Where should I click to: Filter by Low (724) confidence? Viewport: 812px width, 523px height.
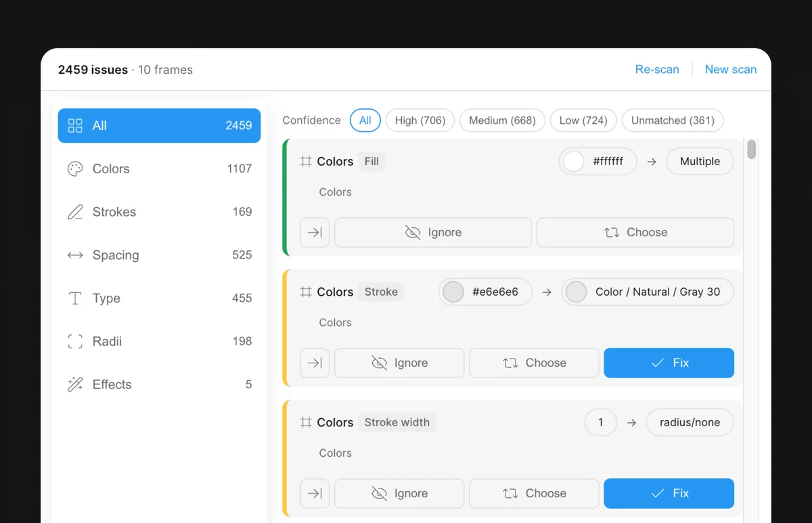[x=583, y=120]
